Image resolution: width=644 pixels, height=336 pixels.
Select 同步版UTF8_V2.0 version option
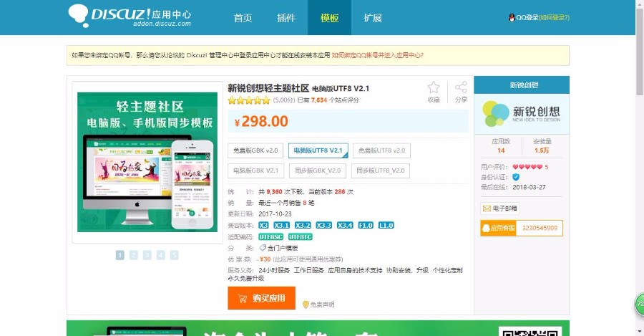point(381,171)
